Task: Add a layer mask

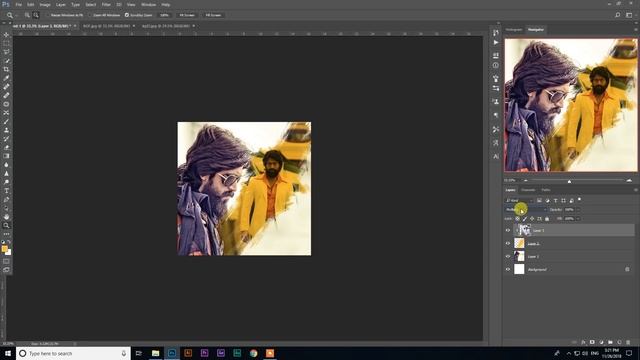Action: [x=592, y=342]
